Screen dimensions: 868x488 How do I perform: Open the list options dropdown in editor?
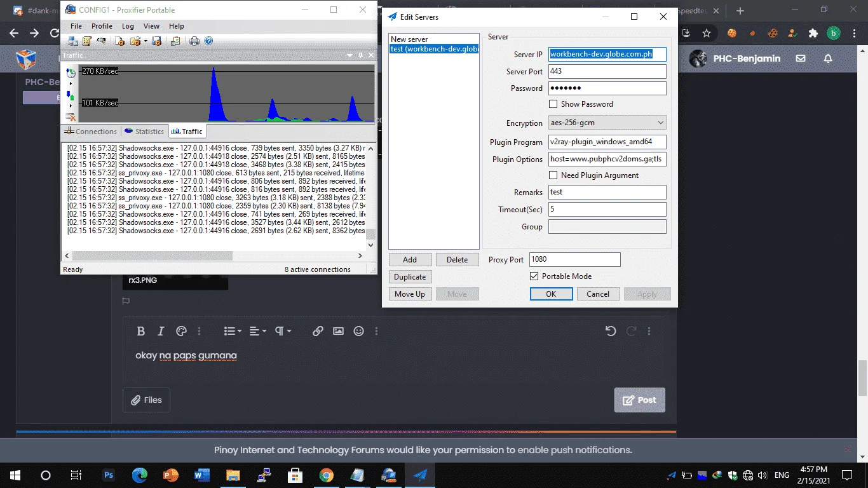[233, 331]
